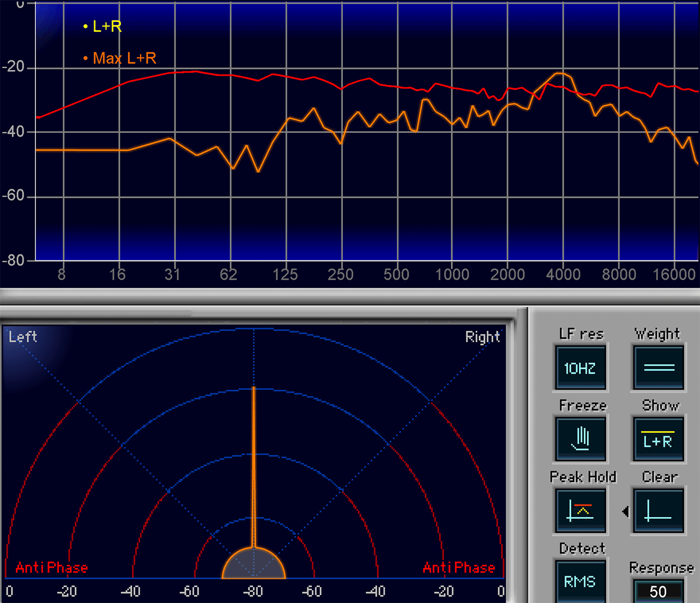Screen dimensions: 700x603
Task: Click the gray divider bar between panels
Action: [350, 297]
